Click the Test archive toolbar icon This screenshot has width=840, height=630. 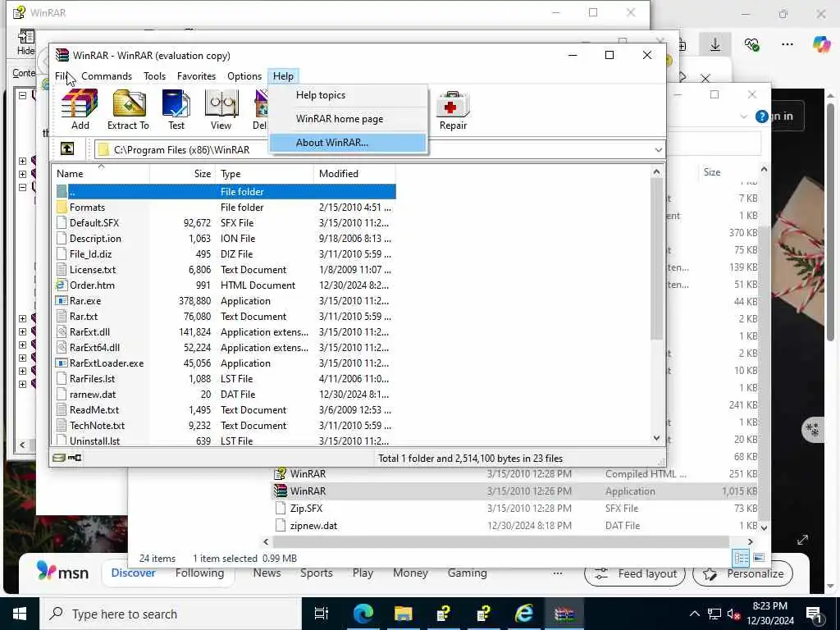point(176,109)
